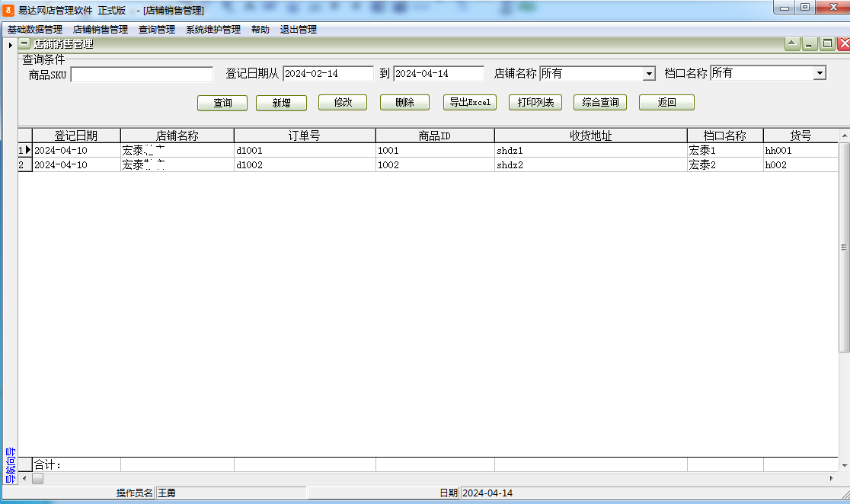Sort by 登记日期 column header

[76, 136]
